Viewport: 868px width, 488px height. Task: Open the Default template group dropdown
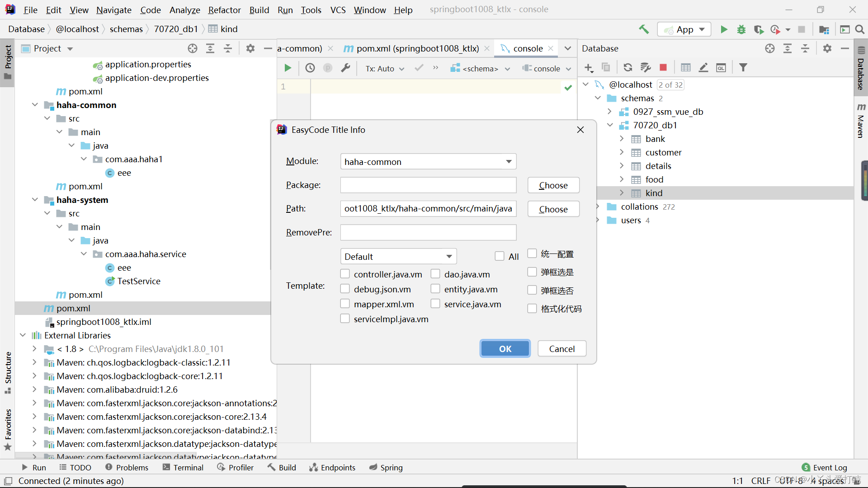(x=398, y=257)
